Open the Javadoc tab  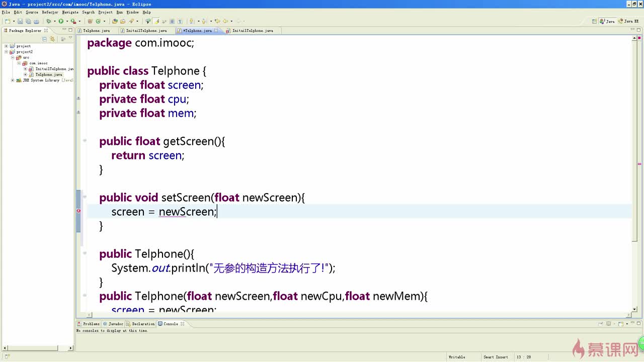coord(113,324)
